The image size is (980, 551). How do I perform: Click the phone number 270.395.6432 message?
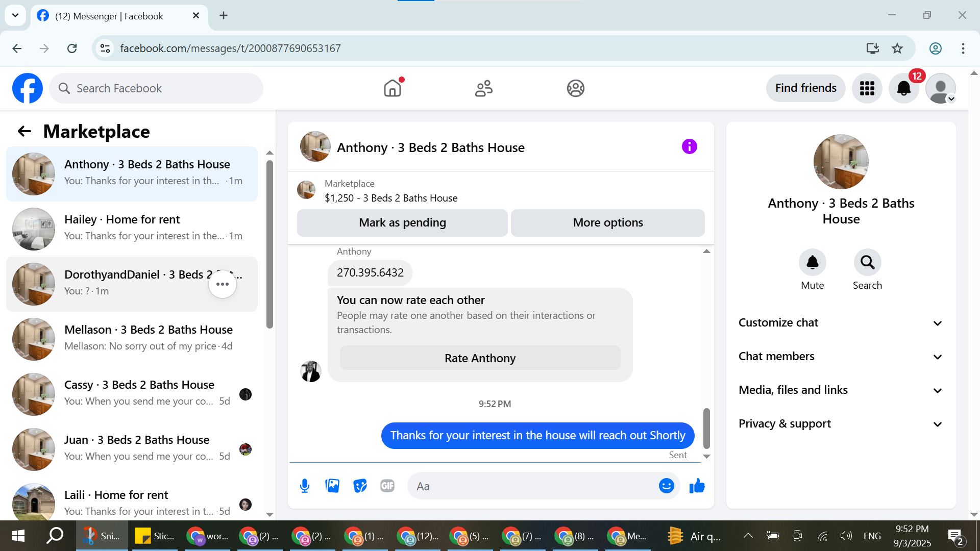point(370,273)
